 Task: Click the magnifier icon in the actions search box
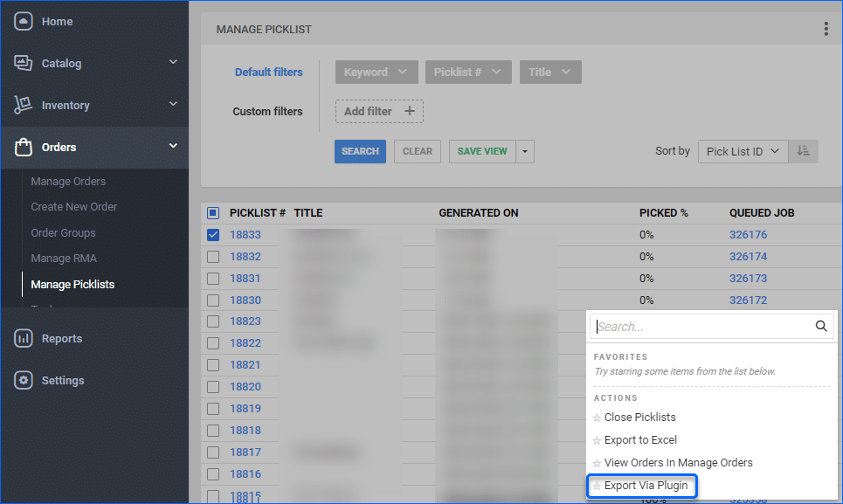[x=820, y=326]
